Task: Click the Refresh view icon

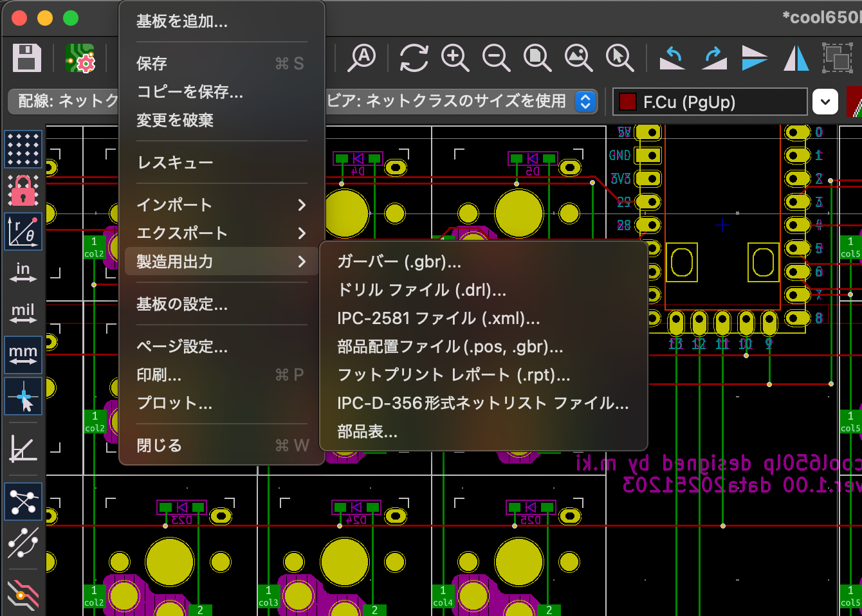Action: 414,58
